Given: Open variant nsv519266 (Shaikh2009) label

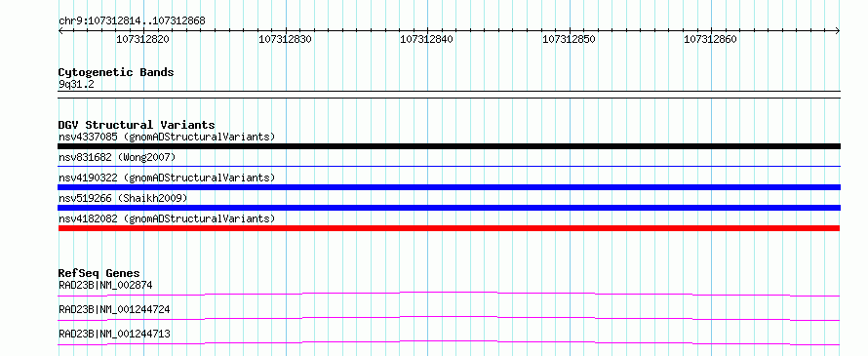Looking at the screenshot, I should 123,198.
